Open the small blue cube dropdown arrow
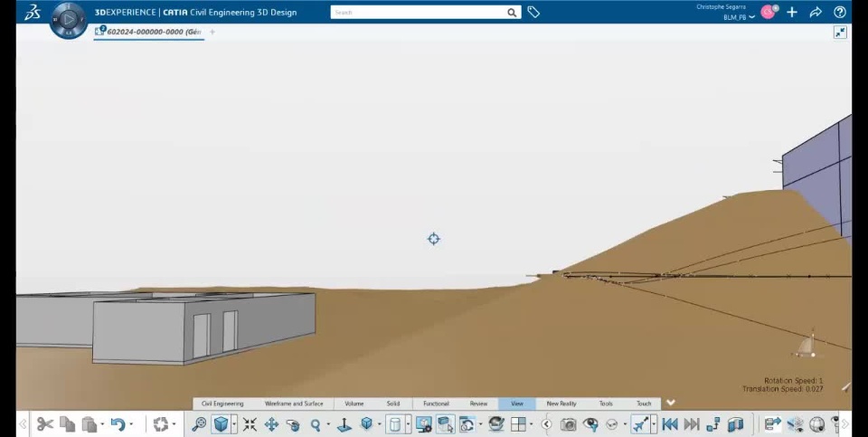The height and width of the screenshot is (437, 868). point(379,425)
